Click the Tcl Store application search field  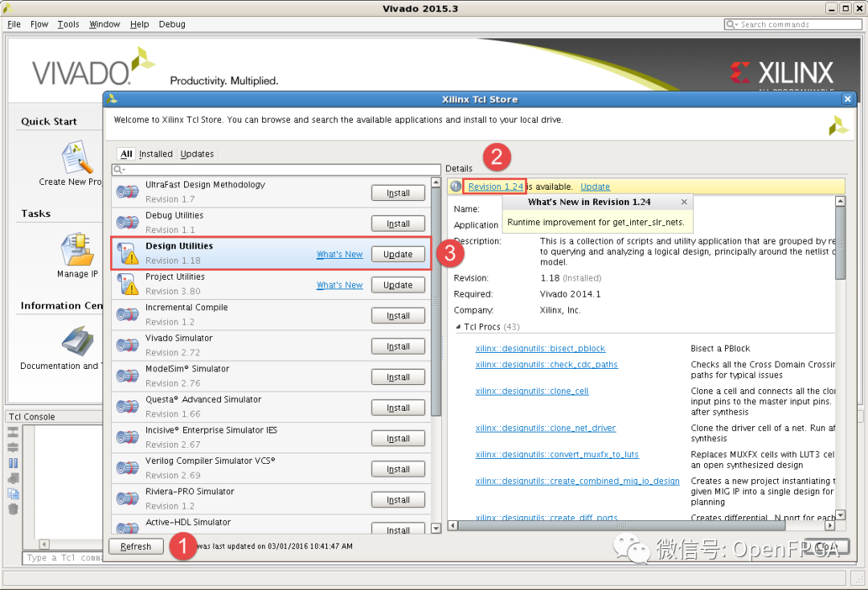(276, 170)
